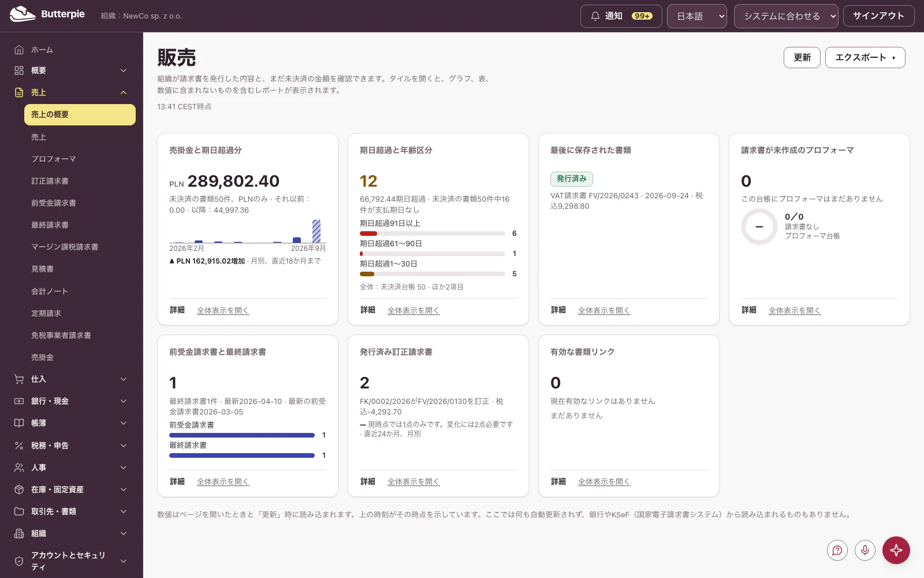
Task: Expand the 仕入 section chevron
Action: [x=124, y=379]
